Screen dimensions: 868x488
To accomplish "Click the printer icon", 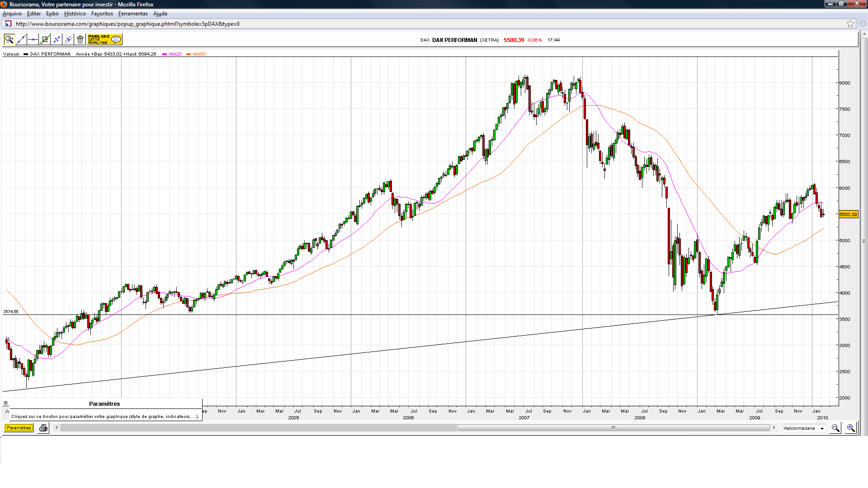I will point(43,428).
